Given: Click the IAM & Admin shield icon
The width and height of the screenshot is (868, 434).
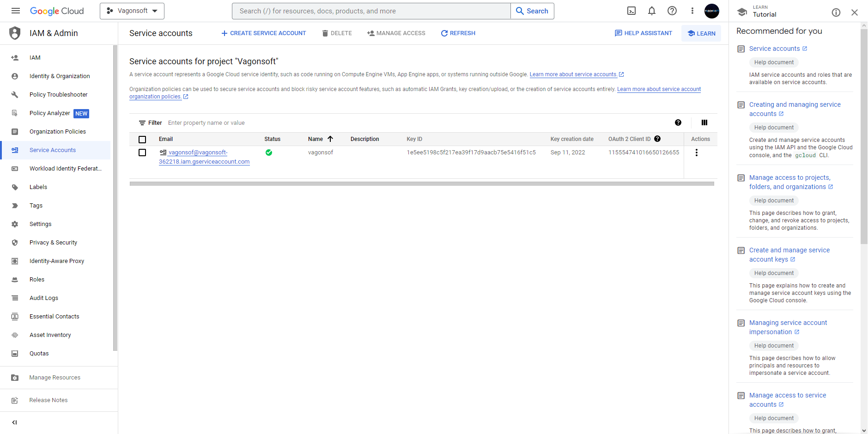Looking at the screenshot, I should (15, 33).
